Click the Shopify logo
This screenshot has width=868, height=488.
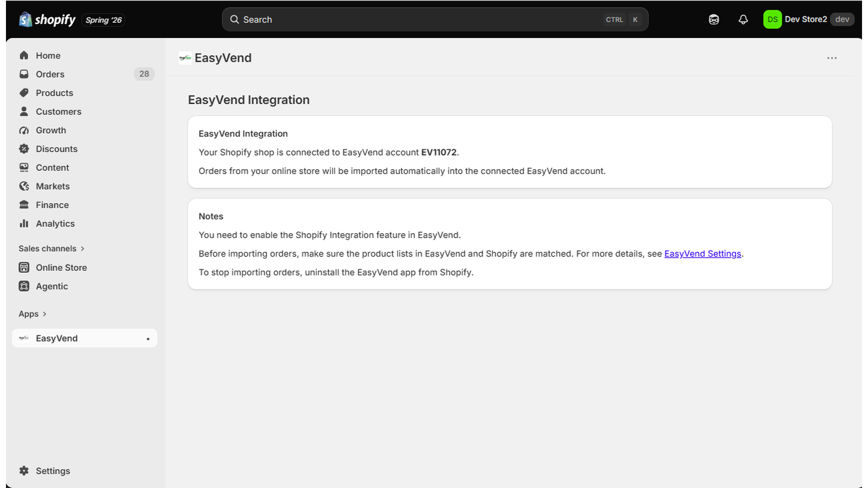click(47, 20)
